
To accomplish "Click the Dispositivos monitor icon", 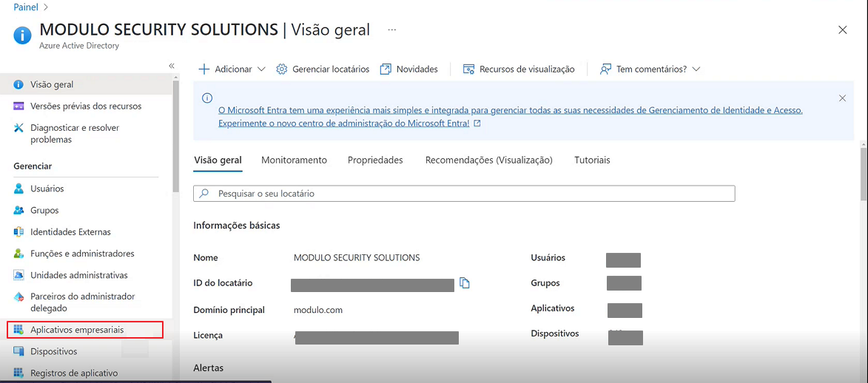I will tap(18, 351).
